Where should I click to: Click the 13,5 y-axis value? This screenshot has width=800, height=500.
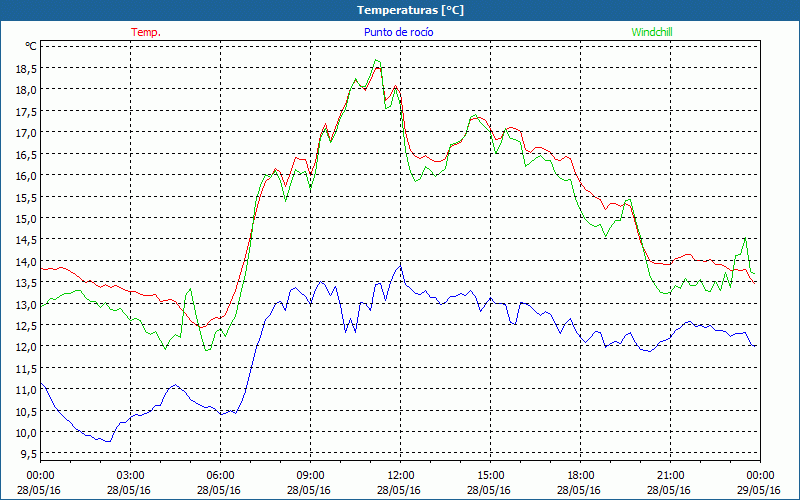[x=28, y=282]
